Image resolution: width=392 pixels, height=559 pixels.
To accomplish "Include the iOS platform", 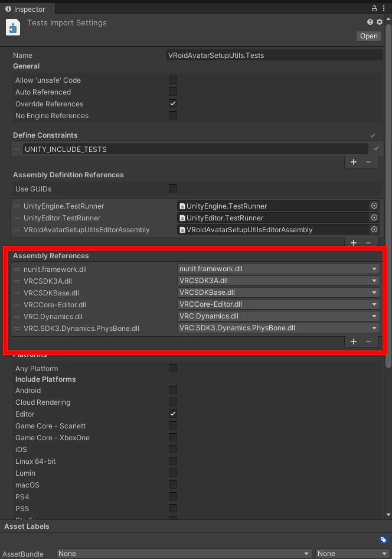I will click(x=173, y=449).
